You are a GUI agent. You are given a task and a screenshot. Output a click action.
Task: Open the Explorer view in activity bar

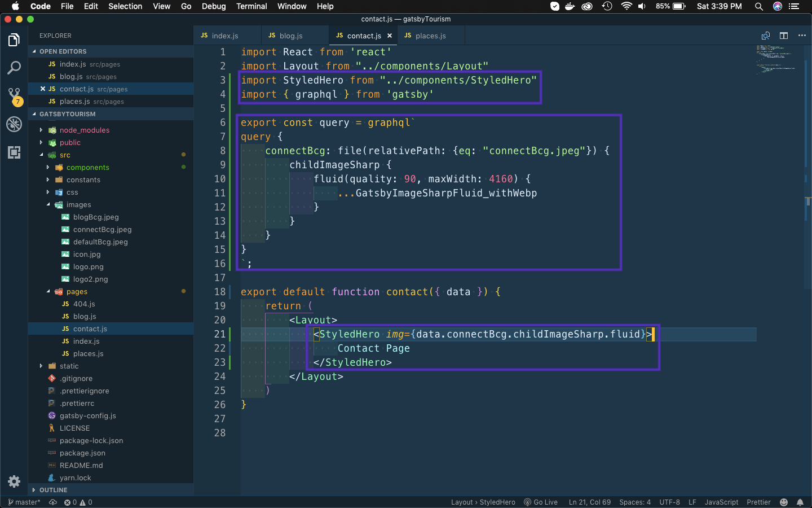(14, 40)
